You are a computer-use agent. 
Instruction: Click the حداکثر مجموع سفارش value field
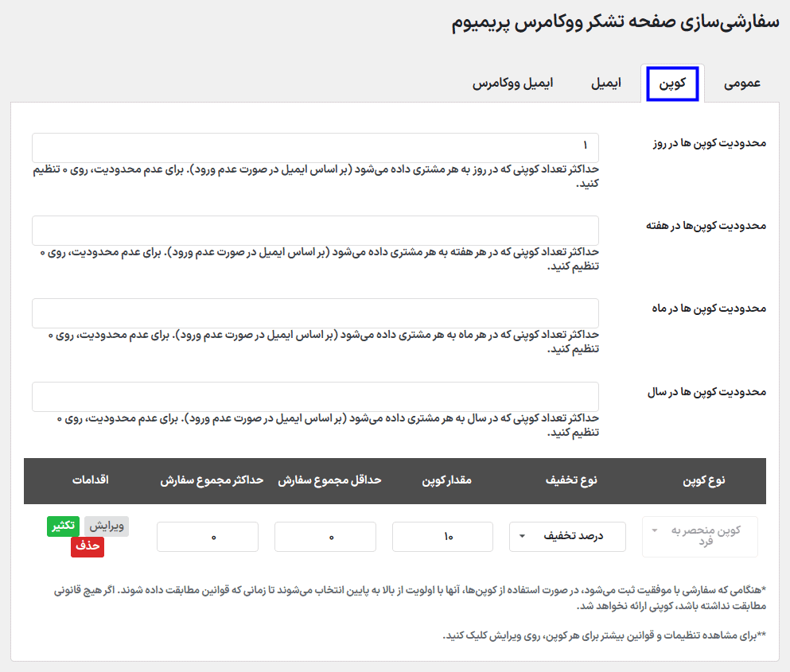208,537
